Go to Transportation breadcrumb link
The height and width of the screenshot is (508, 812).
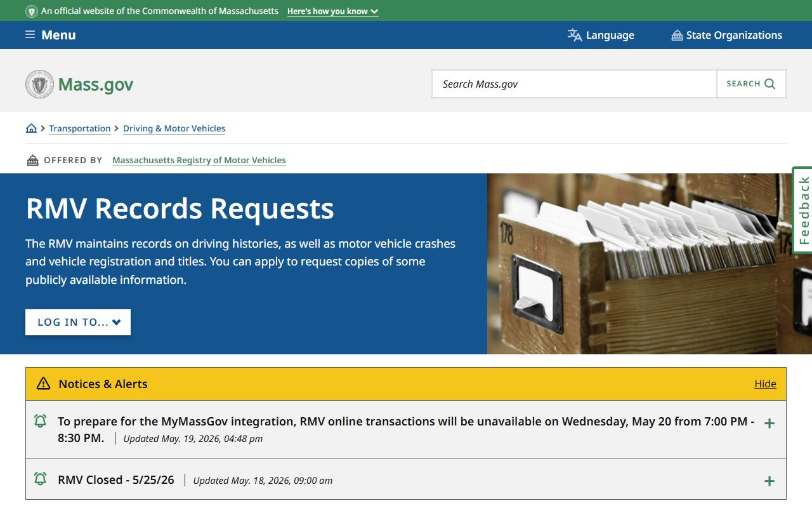(80, 128)
